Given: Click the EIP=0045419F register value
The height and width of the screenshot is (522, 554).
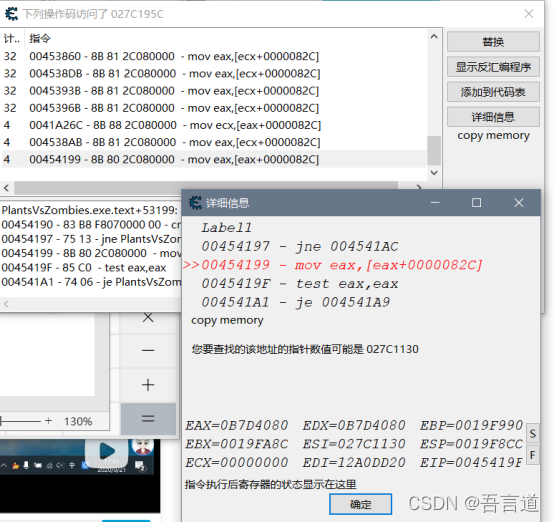Looking at the screenshot, I should [471, 463].
